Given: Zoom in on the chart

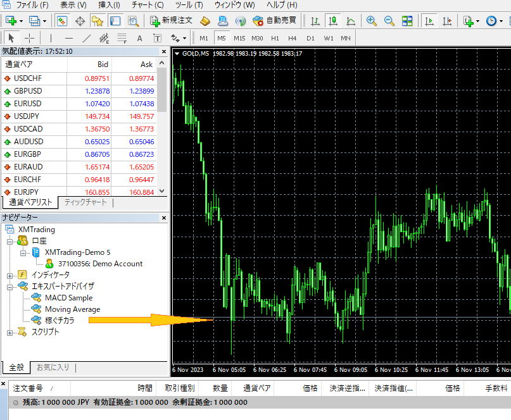Looking at the screenshot, I should pos(372,20).
